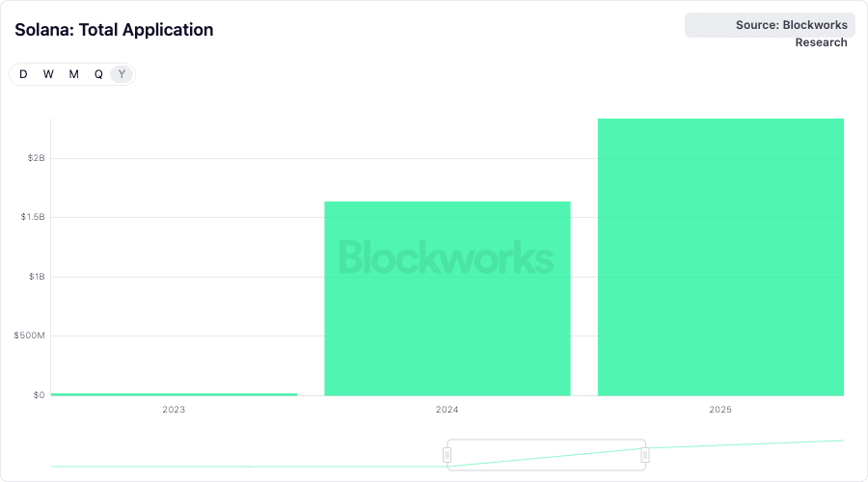Viewport: 868px width, 482px height.
Task: Click the 2023 bar in chart
Action: 174,393
